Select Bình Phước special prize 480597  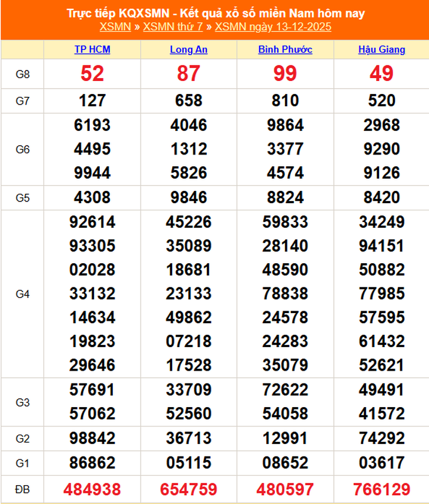(x=285, y=489)
